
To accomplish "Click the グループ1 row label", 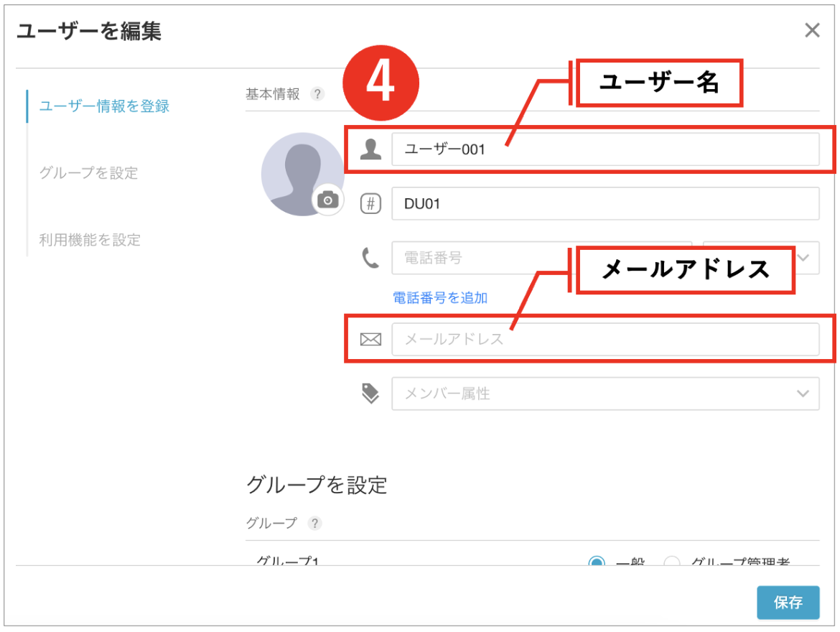I will [288, 561].
